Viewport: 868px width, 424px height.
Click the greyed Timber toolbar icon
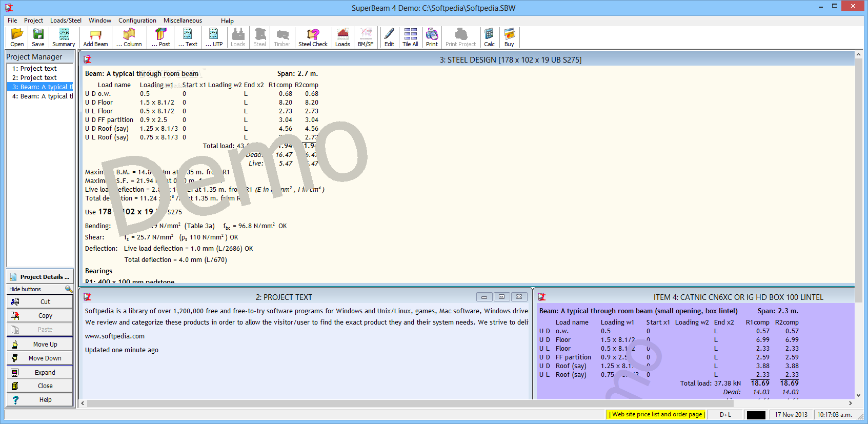click(282, 37)
